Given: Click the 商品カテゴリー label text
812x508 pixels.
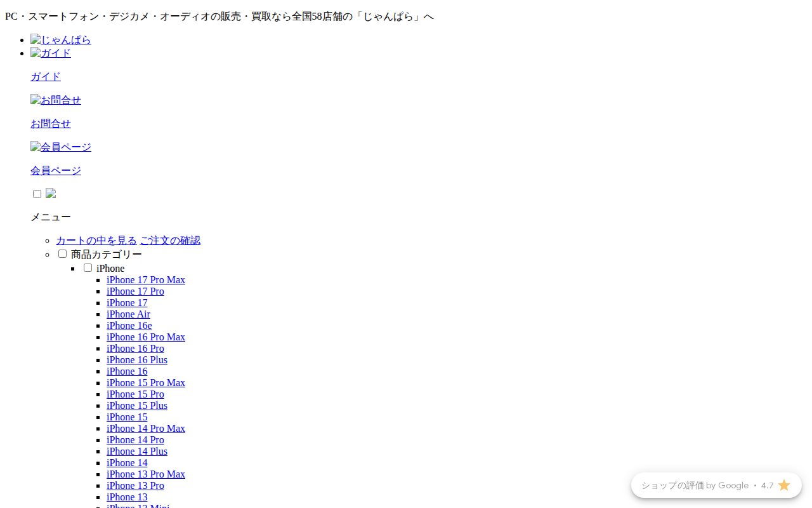Looking at the screenshot, I should pyautogui.click(x=107, y=255).
